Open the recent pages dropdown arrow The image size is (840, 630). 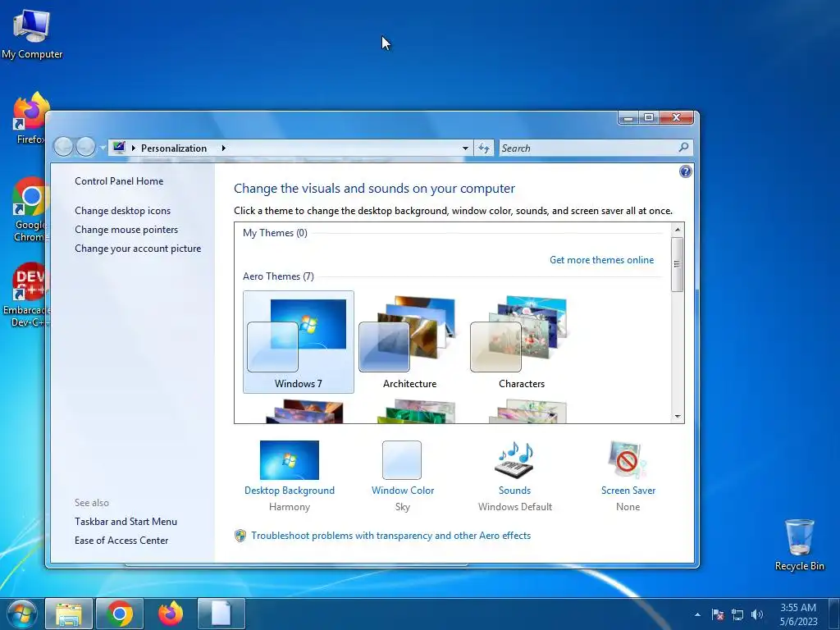click(103, 148)
